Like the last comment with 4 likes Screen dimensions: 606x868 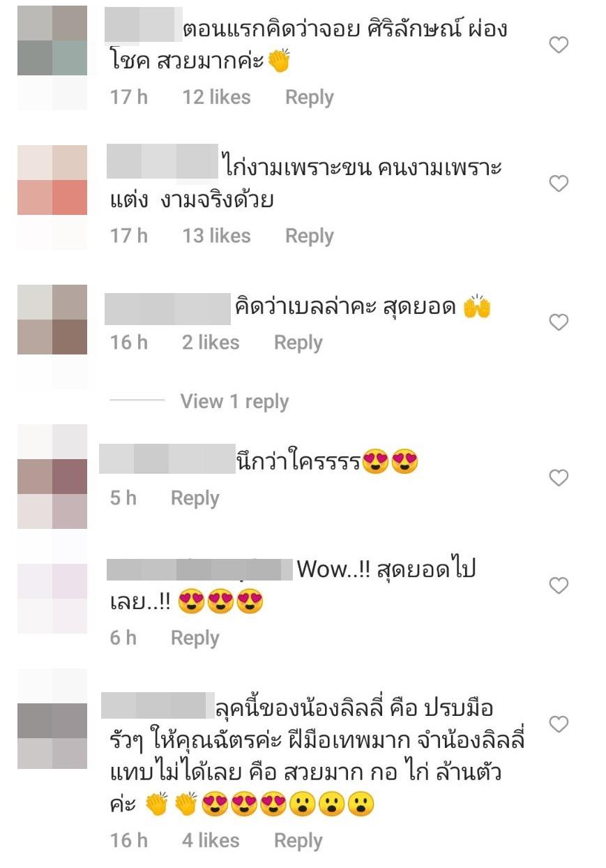click(x=559, y=724)
